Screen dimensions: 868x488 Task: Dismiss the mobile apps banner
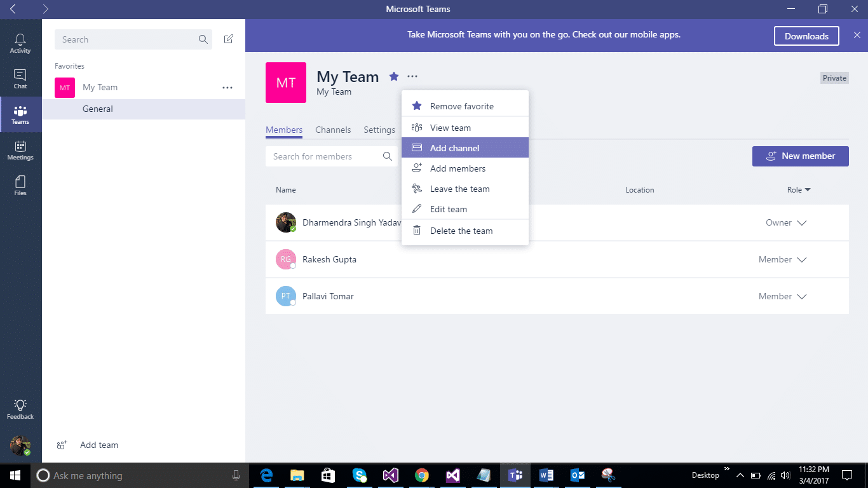(857, 36)
